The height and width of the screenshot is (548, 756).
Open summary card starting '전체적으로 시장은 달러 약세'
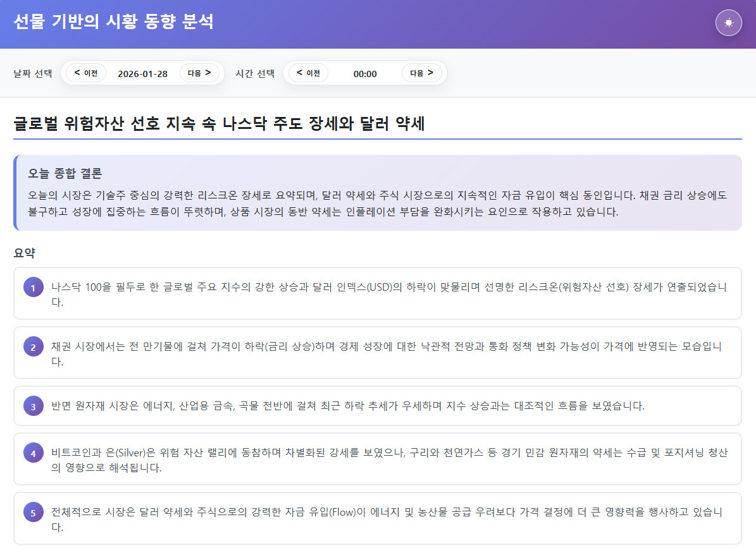[x=378, y=518]
